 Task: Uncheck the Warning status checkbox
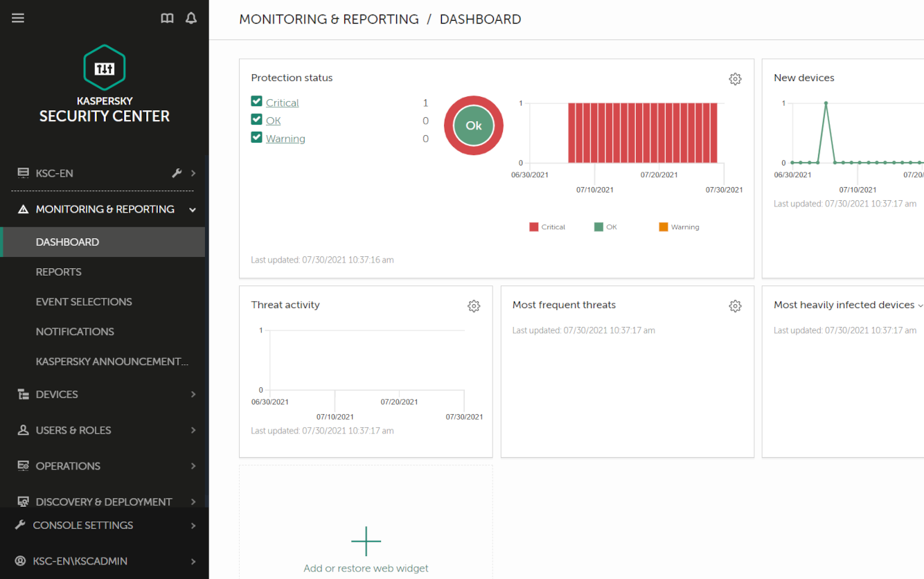click(x=257, y=138)
